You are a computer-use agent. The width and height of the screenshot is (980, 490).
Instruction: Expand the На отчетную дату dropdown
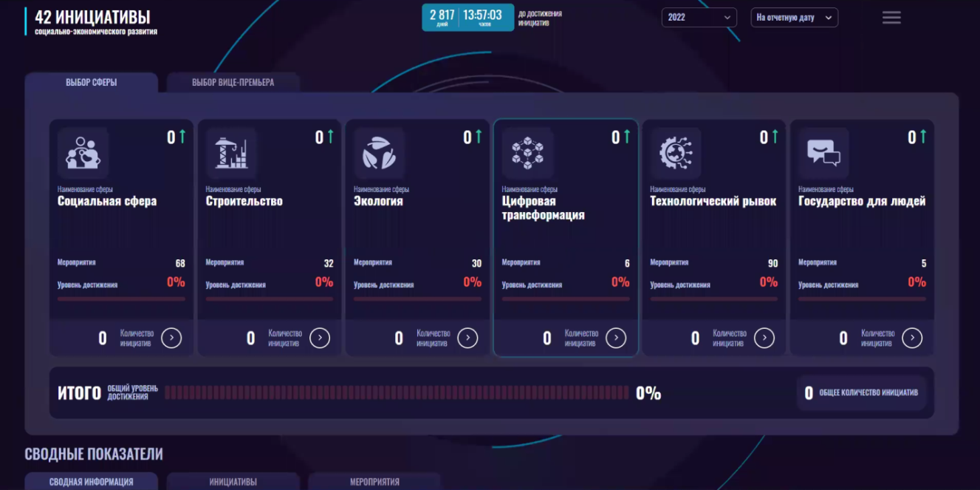(794, 17)
